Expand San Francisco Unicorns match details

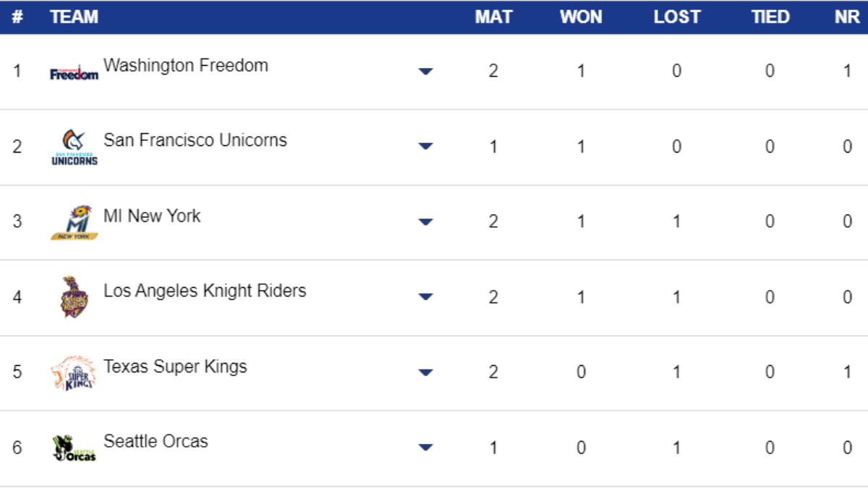click(x=425, y=147)
